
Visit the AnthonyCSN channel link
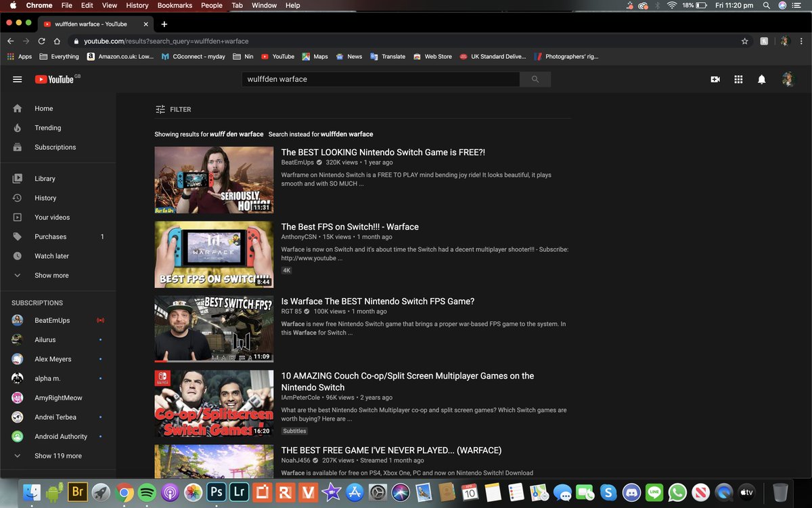pyautogui.click(x=298, y=237)
